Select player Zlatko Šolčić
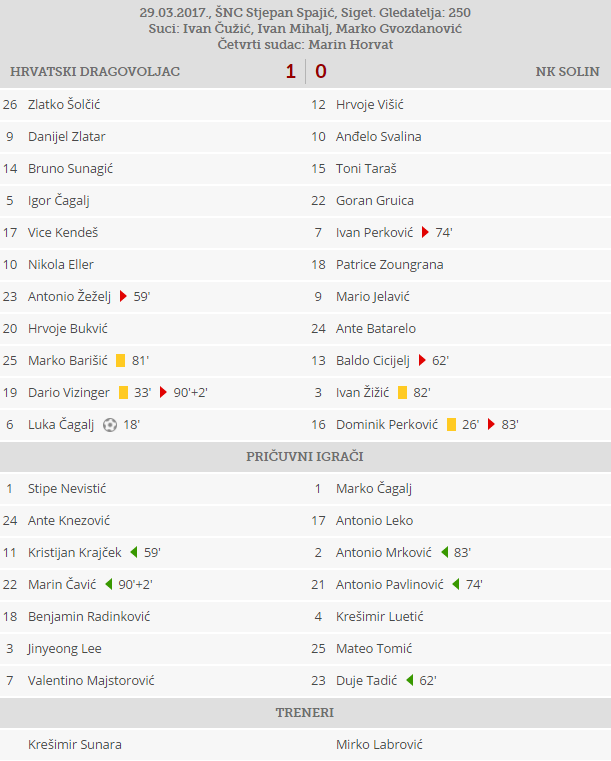611x761 pixels. [64, 105]
